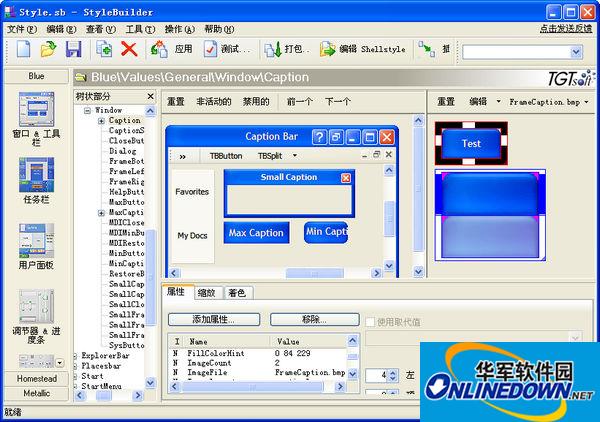Click 重置 in the image pane toolbar
The width and height of the screenshot is (600, 422).
[446, 102]
